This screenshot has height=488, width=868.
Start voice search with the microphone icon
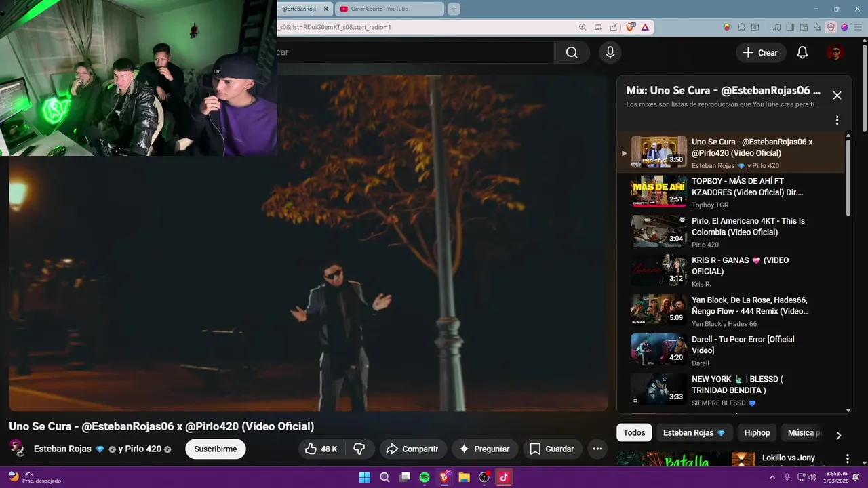610,52
